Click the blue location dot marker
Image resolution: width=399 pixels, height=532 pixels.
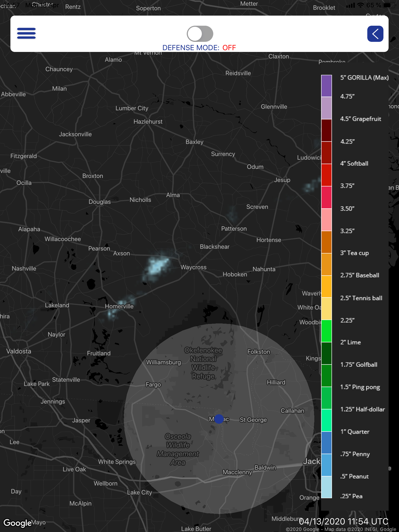(219, 419)
